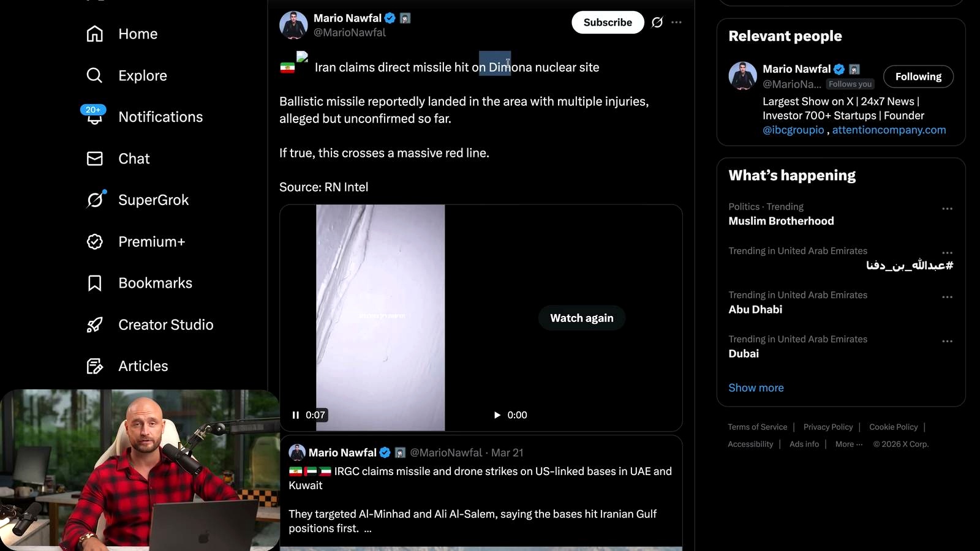Open the Mar 21 timestamp on quoted post
The width and height of the screenshot is (980, 551).
(507, 452)
